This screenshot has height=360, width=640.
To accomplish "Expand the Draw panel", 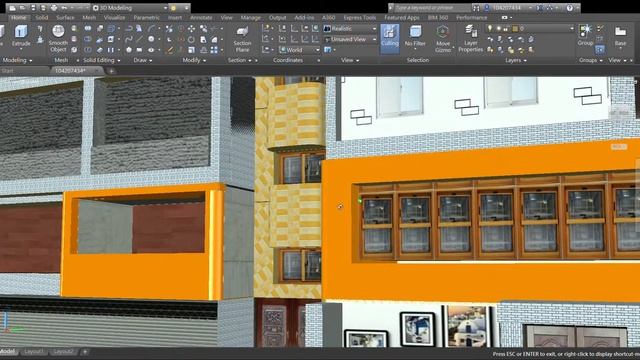I will point(142,60).
